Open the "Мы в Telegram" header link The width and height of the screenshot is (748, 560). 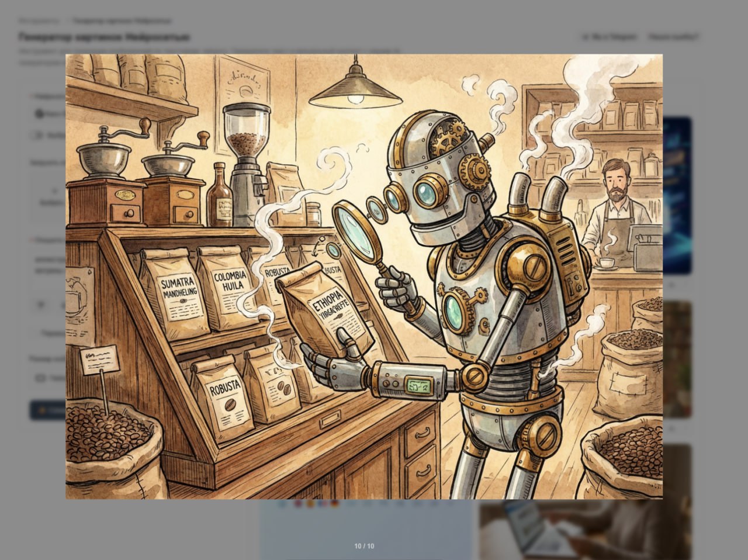pos(610,37)
